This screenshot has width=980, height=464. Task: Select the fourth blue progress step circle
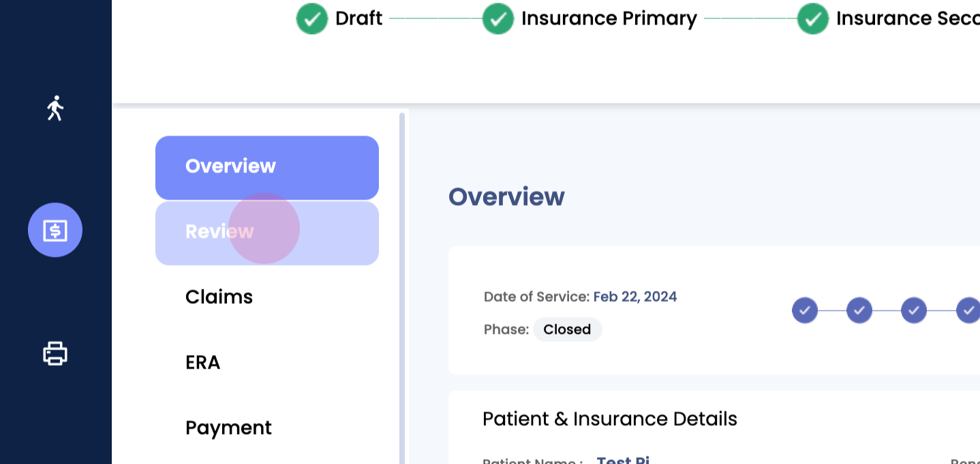pyautogui.click(x=968, y=310)
